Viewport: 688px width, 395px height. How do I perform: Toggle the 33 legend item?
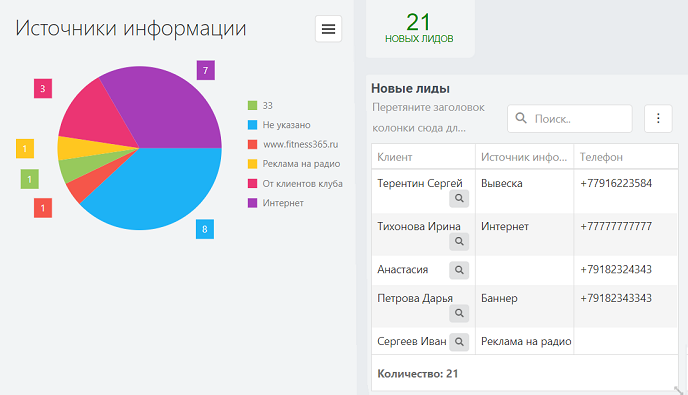[x=260, y=105]
